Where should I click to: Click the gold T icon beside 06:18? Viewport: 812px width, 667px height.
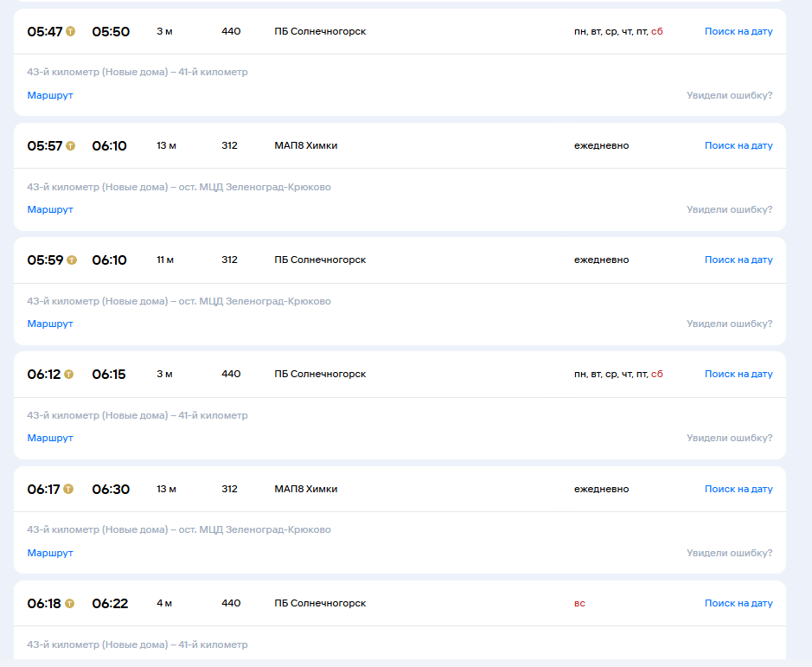pos(69,604)
